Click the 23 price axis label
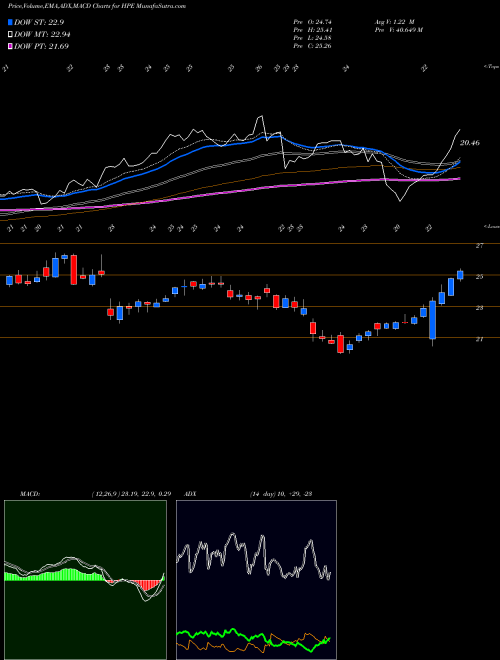The width and height of the screenshot is (500, 660). click(x=479, y=308)
